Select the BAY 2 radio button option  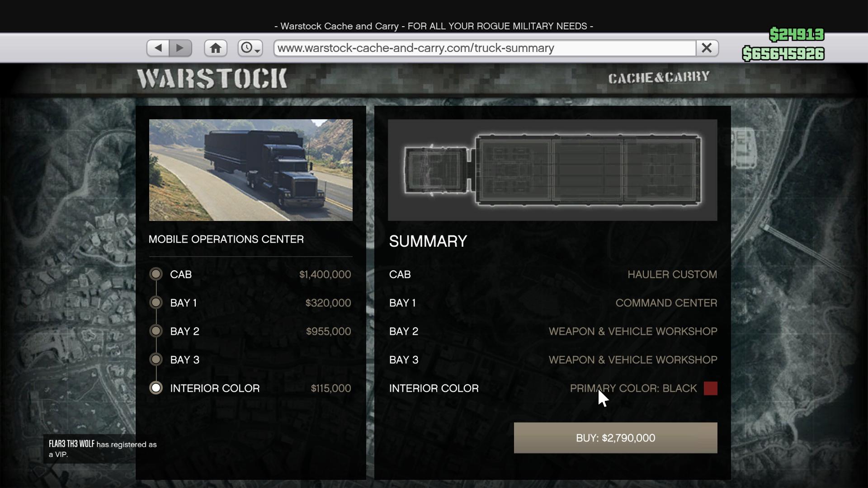(x=156, y=331)
